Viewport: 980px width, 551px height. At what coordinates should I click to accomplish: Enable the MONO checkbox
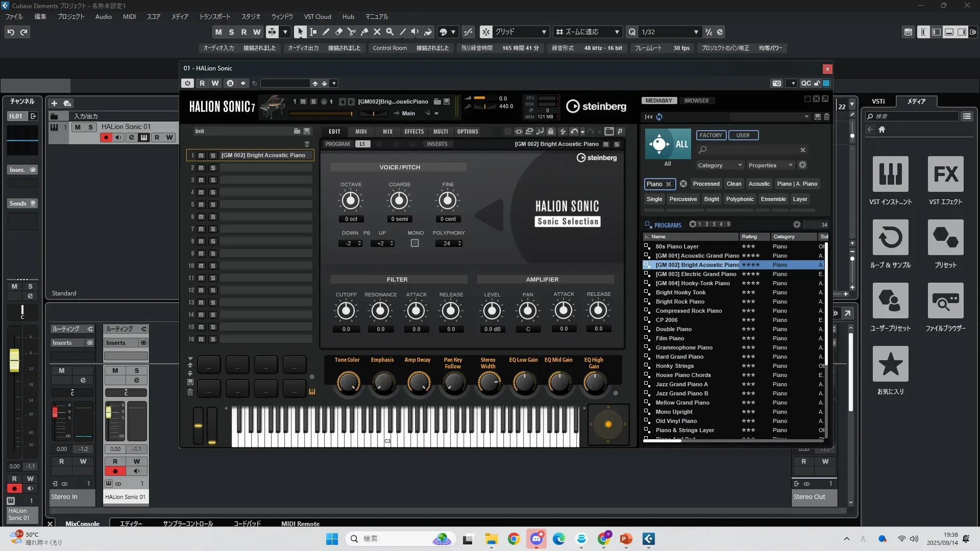click(415, 243)
